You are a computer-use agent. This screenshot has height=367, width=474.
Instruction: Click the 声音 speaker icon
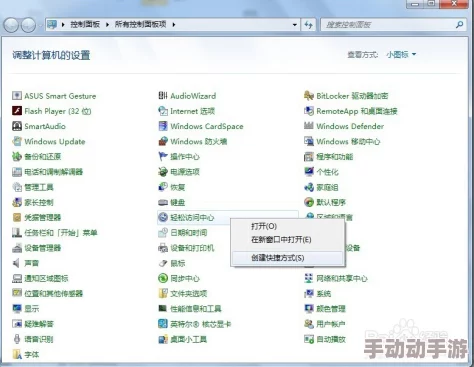tap(17, 263)
